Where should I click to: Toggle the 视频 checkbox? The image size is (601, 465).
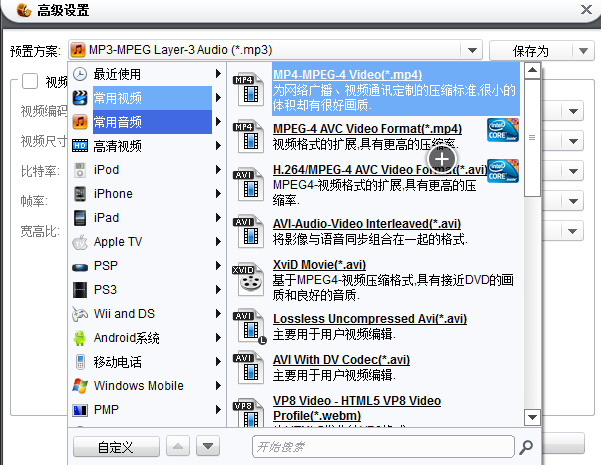coord(30,81)
